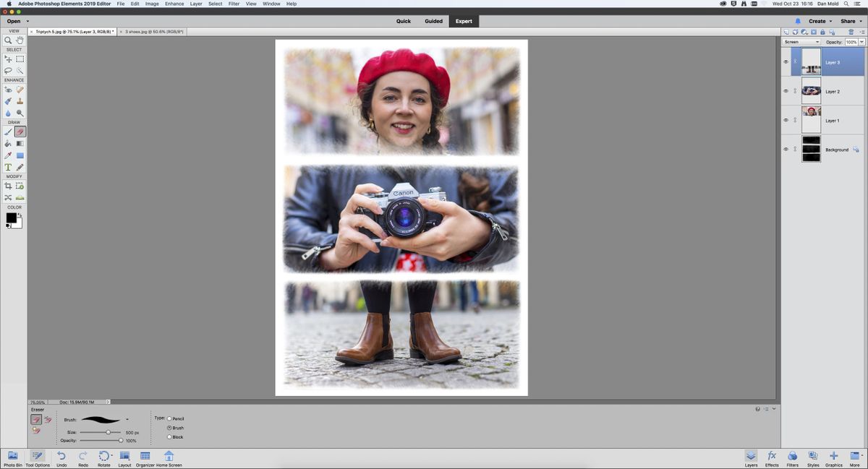Select the Pencil radio button in eraser options
This screenshot has width=868, height=469.
169,418
